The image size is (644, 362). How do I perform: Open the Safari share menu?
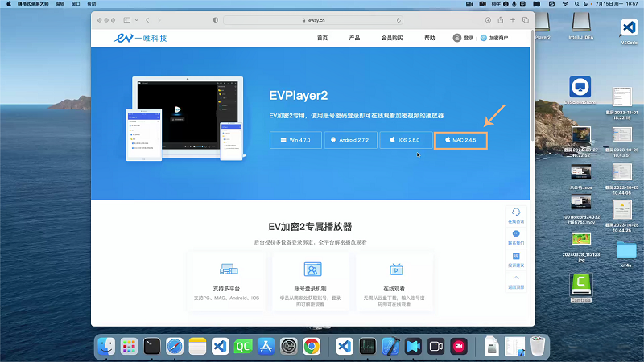point(500,19)
